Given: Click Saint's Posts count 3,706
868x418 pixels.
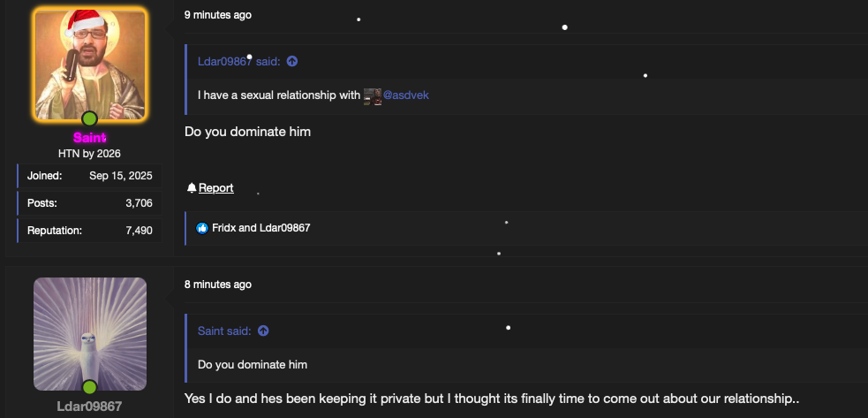Looking at the screenshot, I should pos(139,203).
